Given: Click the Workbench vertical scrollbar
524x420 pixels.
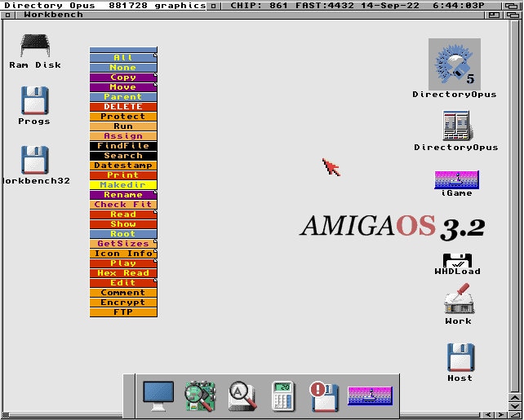Looking at the screenshot, I should [x=514, y=206].
